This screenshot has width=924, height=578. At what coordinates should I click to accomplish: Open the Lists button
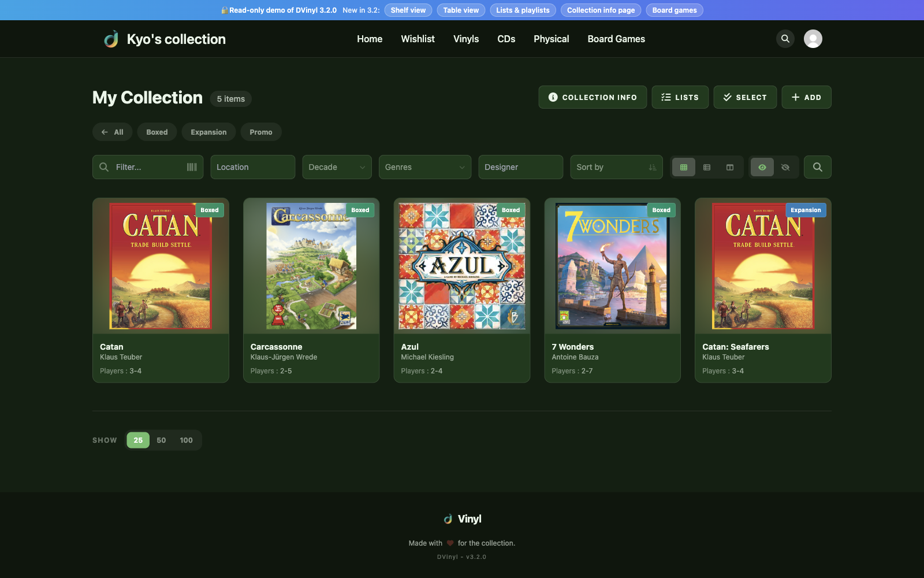click(x=680, y=97)
